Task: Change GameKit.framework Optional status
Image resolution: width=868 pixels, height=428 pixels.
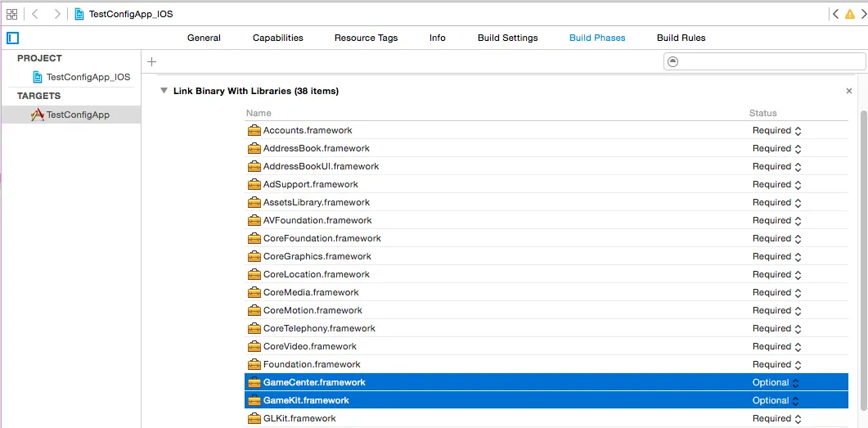Action: click(776, 400)
